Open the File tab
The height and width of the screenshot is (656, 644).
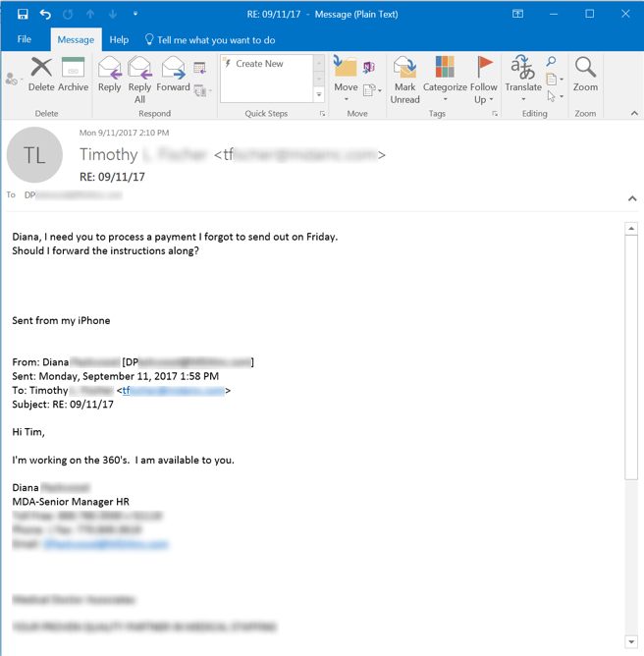click(x=25, y=40)
